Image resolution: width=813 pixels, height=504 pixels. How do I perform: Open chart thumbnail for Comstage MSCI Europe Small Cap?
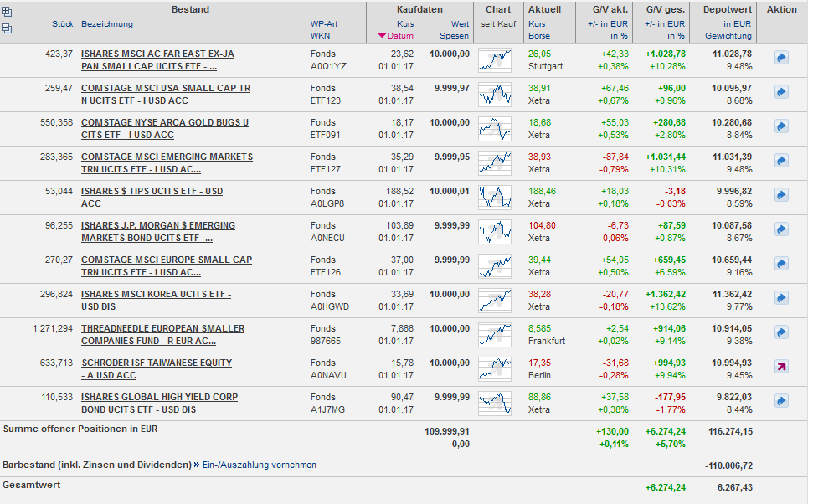[494, 266]
